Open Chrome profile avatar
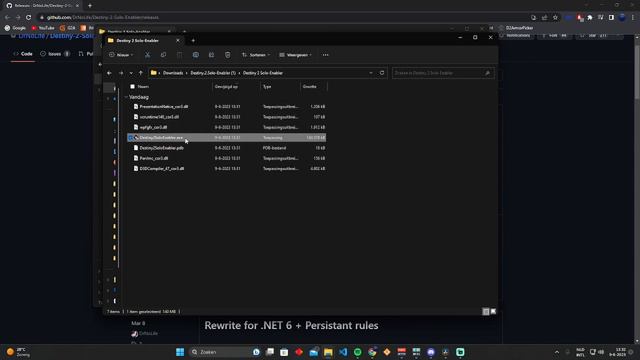The image size is (640, 360). click(622, 18)
